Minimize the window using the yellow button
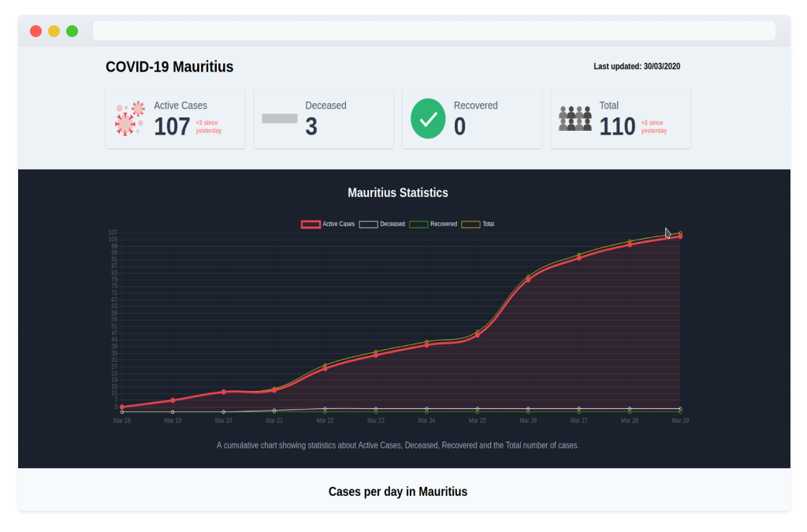807x532 pixels. pyautogui.click(x=54, y=31)
